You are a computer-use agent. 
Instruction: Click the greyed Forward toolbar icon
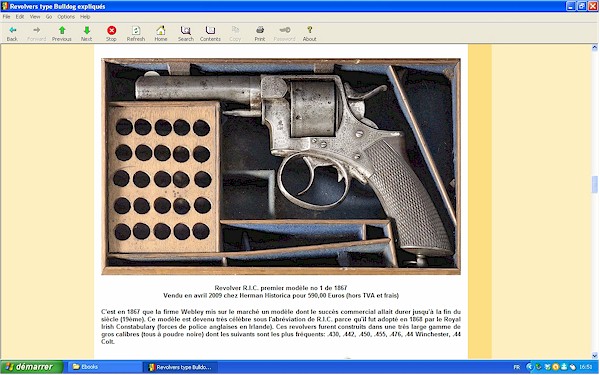tap(36, 33)
